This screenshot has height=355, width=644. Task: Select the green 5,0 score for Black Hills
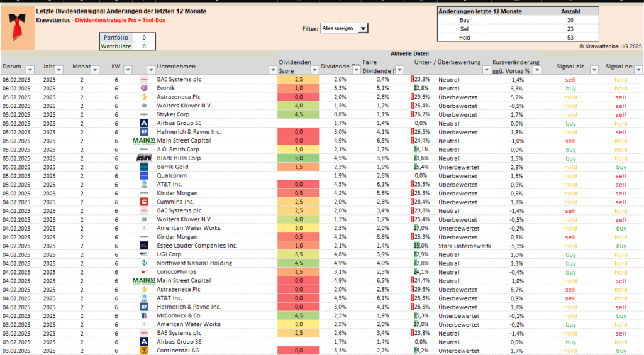pyautogui.click(x=299, y=158)
